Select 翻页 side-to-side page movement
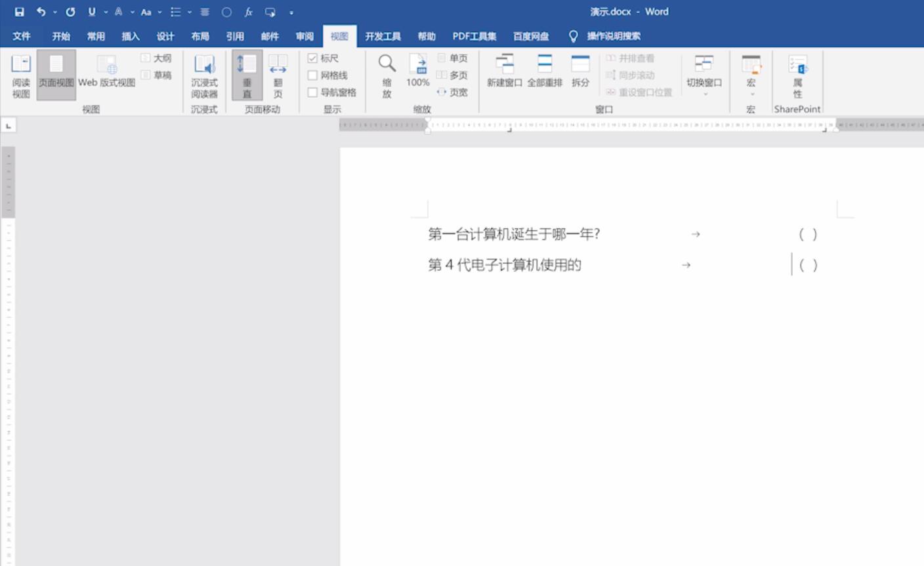The height and width of the screenshot is (566, 924). [278, 76]
